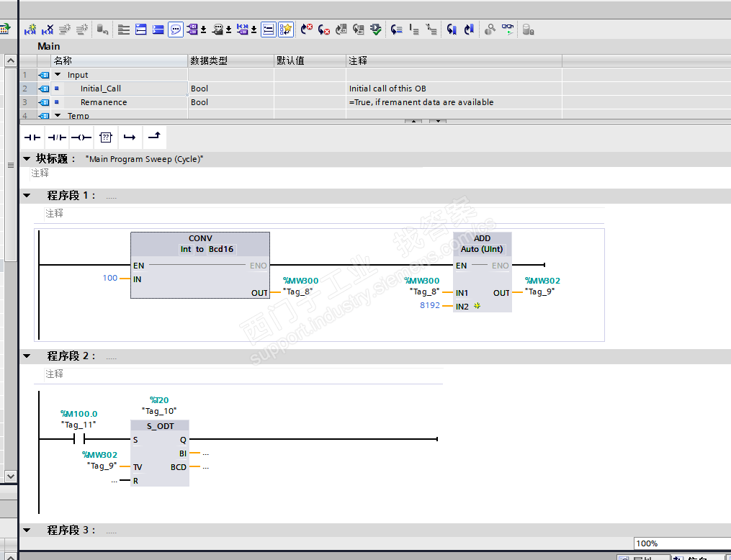Click the 注释 column header
The height and width of the screenshot is (560, 731).
[x=454, y=60]
